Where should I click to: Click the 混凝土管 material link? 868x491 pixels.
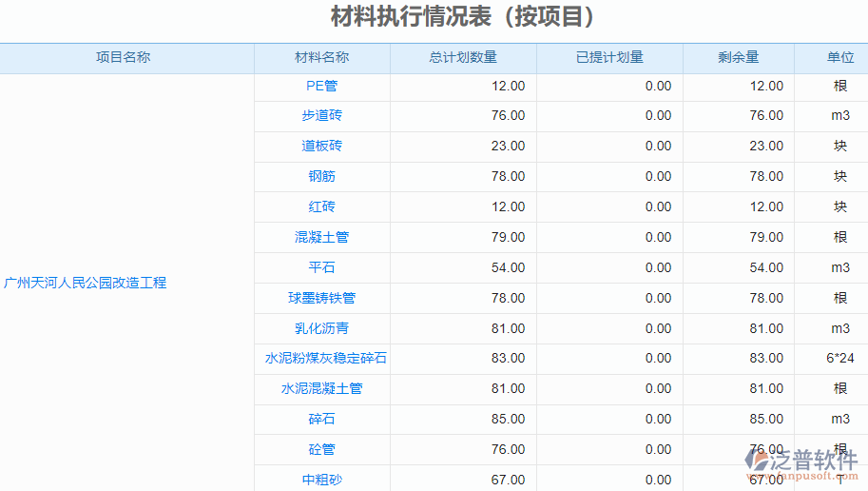click(x=321, y=237)
